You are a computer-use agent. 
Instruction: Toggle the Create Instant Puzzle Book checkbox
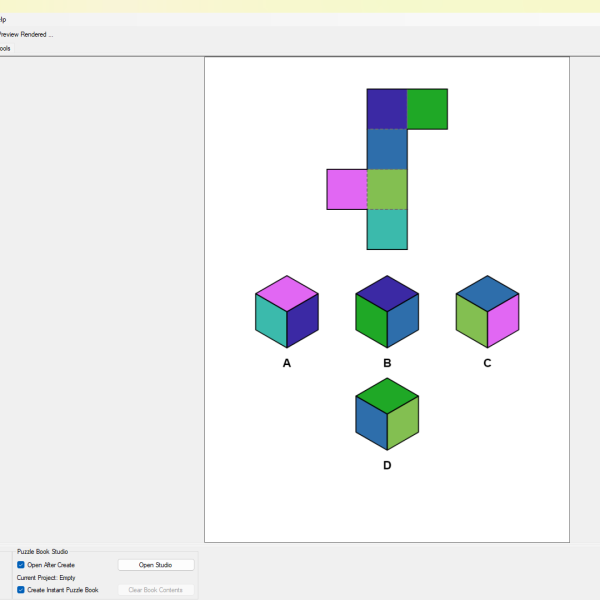pyautogui.click(x=21, y=590)
